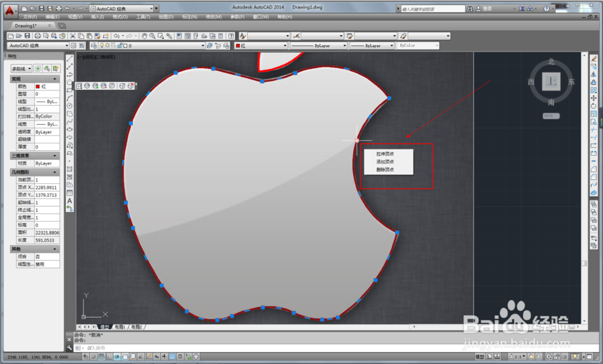
Task: Open the 多段线 object type dropdown
Action: click(21, 69)
